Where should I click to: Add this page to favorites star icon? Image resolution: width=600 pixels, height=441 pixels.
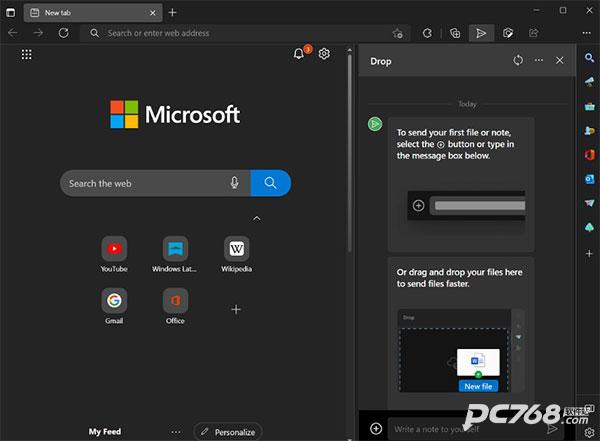398,33
